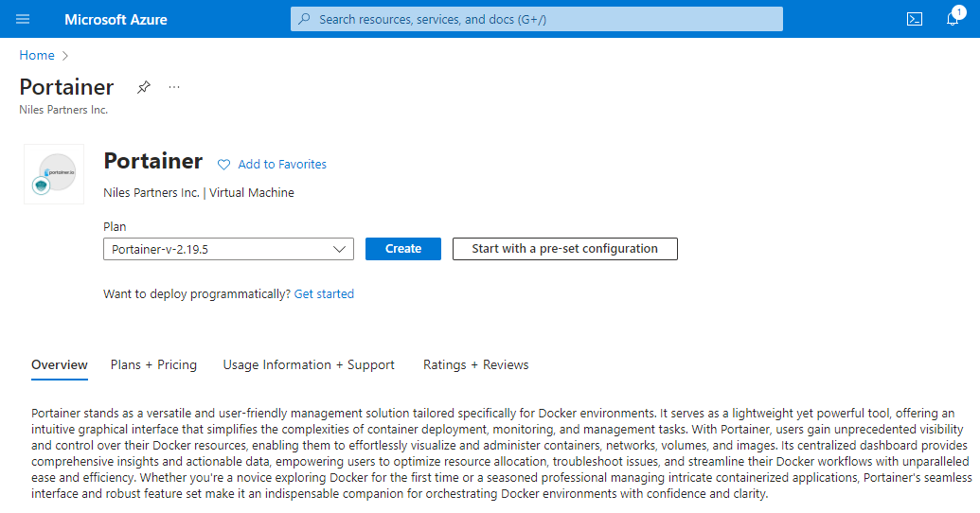Switch to the Overview tab
This screenshot has height=513, width=980.
click(60, 365)
